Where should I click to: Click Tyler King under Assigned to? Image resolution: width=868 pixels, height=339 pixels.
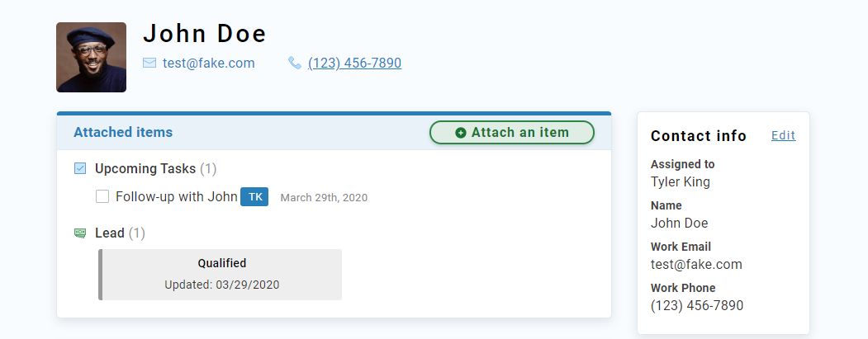(680, 181)
